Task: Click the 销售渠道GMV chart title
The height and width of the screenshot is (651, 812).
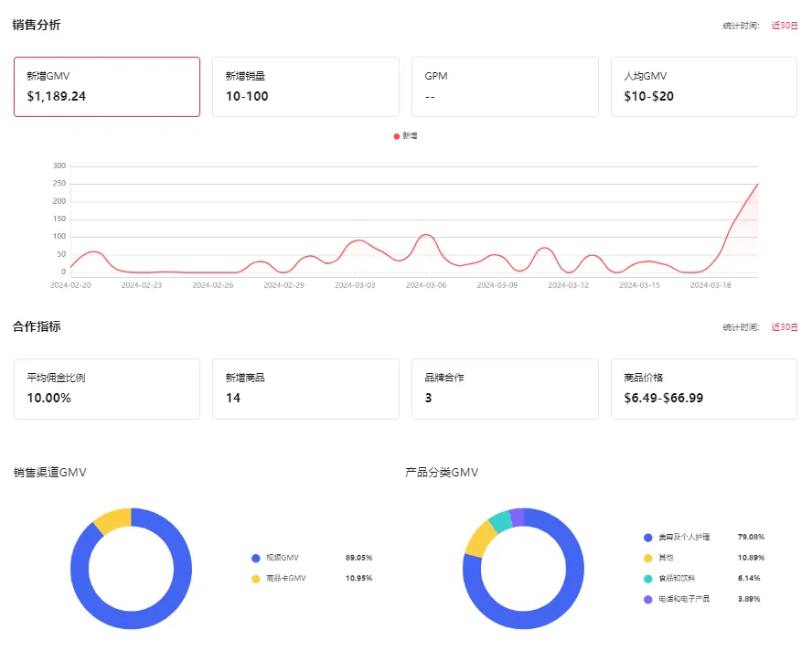Action: [x=50, y=473]
